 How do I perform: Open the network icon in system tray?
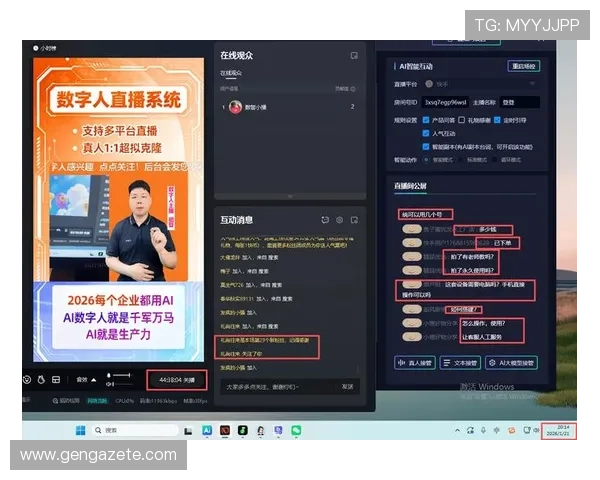[x=527, y=430]
